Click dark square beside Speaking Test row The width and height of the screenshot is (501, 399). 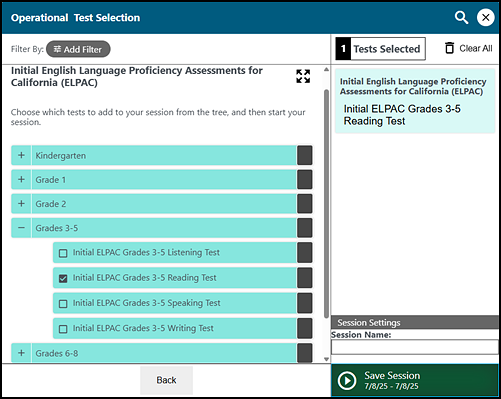tap(305, 303)
